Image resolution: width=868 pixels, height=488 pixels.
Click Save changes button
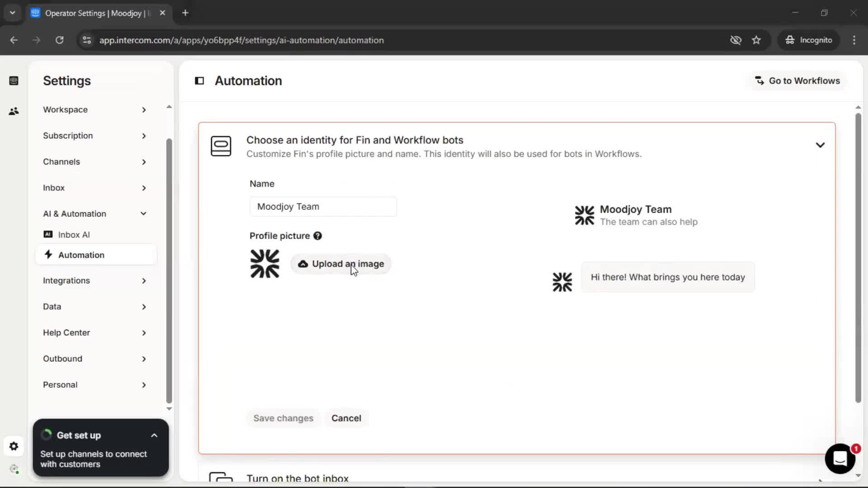click(x=283, y=418)
